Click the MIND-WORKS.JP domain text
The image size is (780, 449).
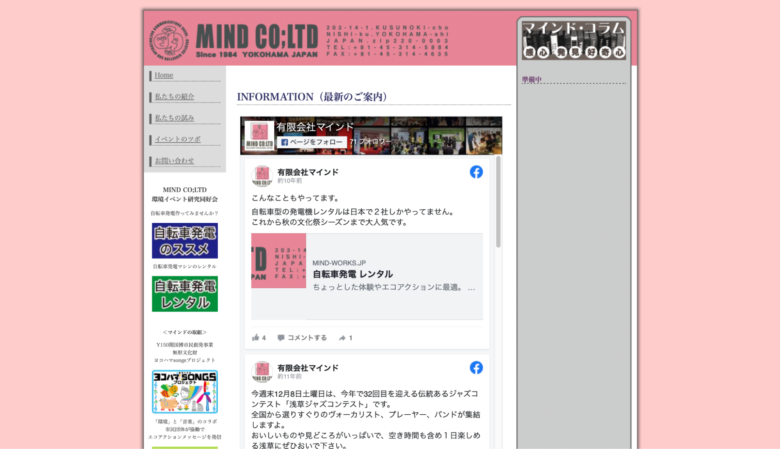(339, 263)
